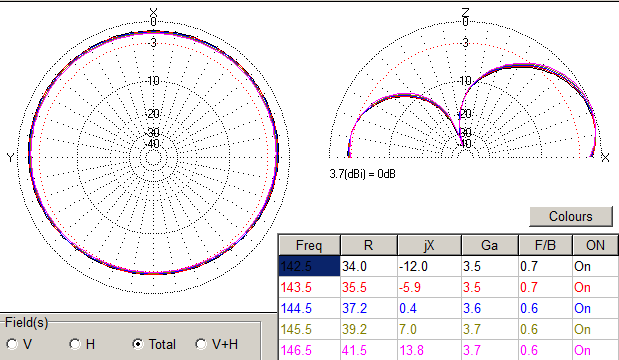The width and height of the screenshot is (619, 360).
Task: Click the jX value 13.8
Action: pyautogui.click(x=429, y=350)
